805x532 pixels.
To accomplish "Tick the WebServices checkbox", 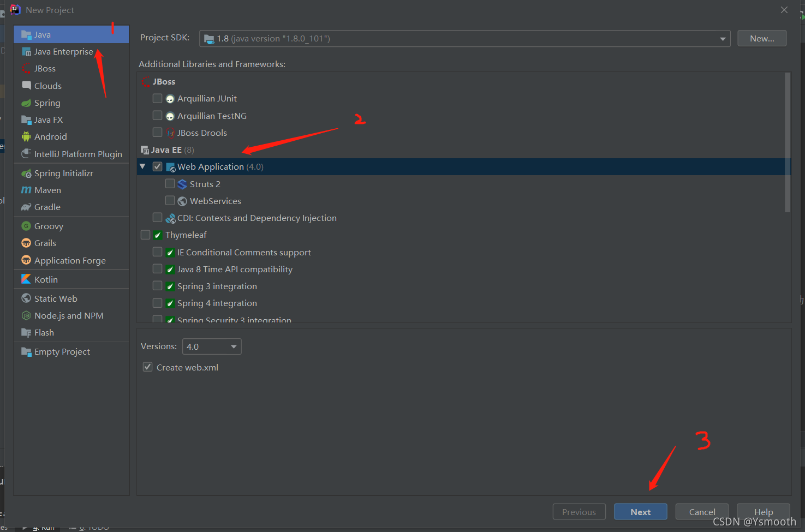I will pos(170,201).
